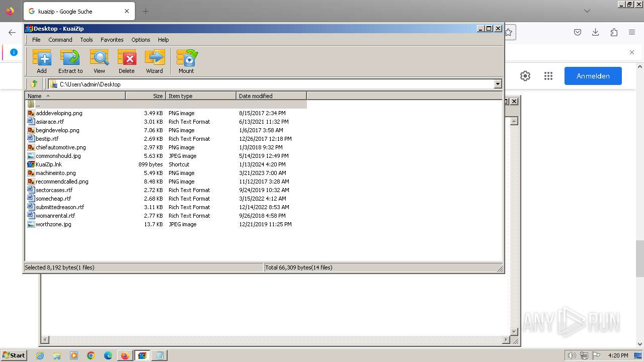644x362 pixels.
Task: Open the Tools menu
Action: [87, 40]
